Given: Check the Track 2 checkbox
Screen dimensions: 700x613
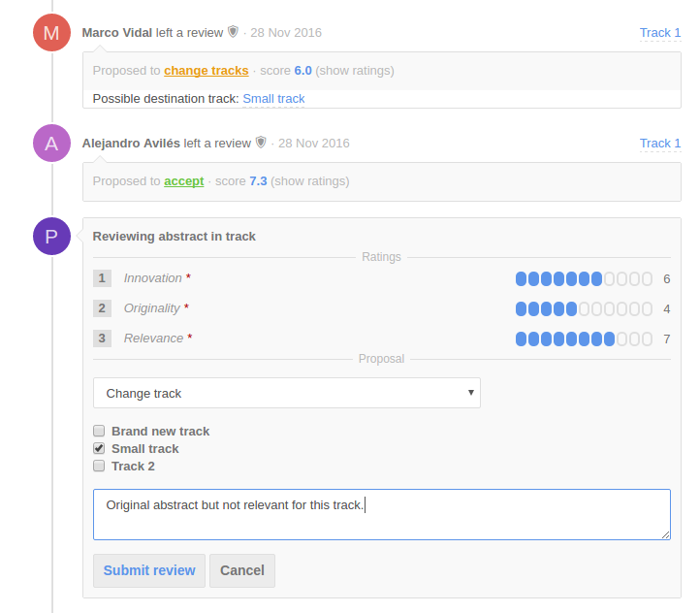Looking at the screenshot, I should (x=99, y=466).
